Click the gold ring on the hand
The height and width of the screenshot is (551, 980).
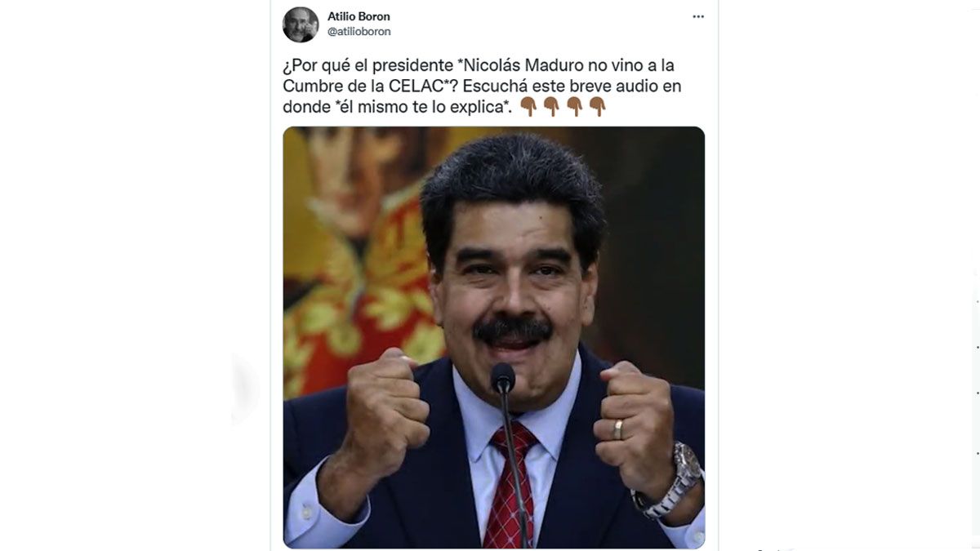pyautogui.click(x=618, y=429)
